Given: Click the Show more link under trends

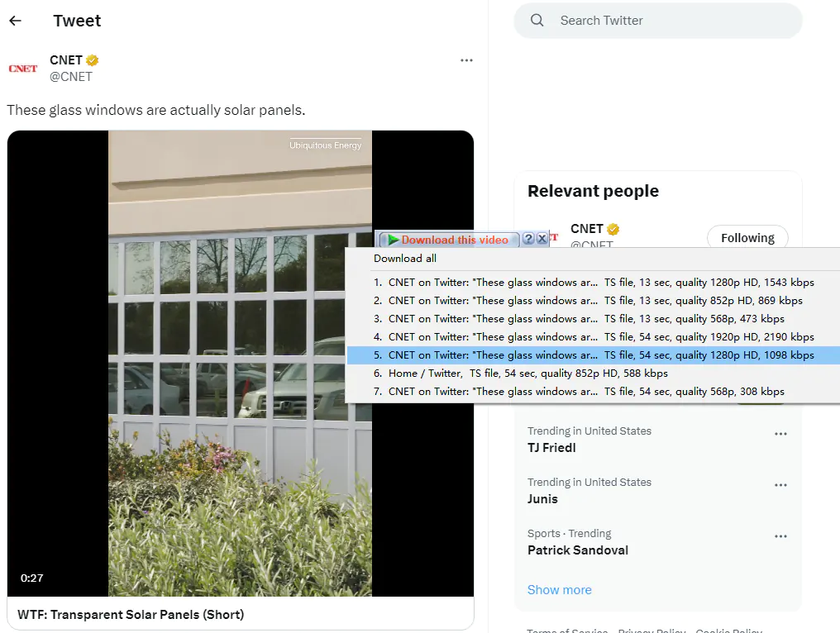Looking at the screenshot, I should coord(560,590).
